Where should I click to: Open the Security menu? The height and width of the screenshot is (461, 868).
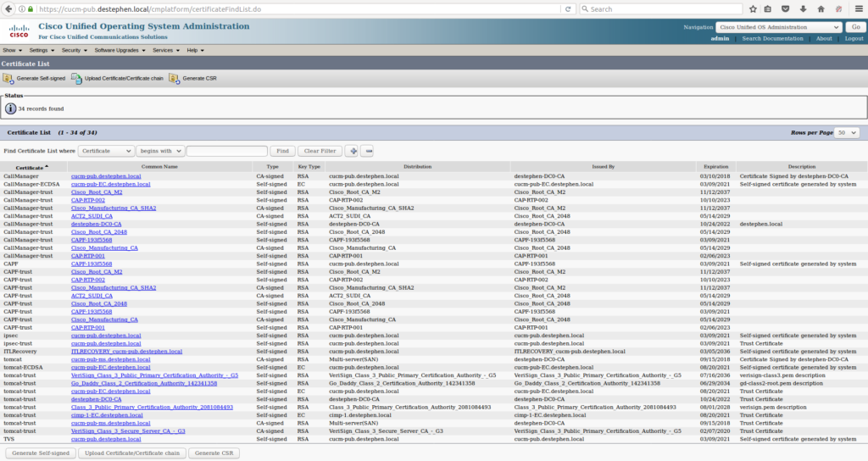pyautogui.click(x=75, y=50)
